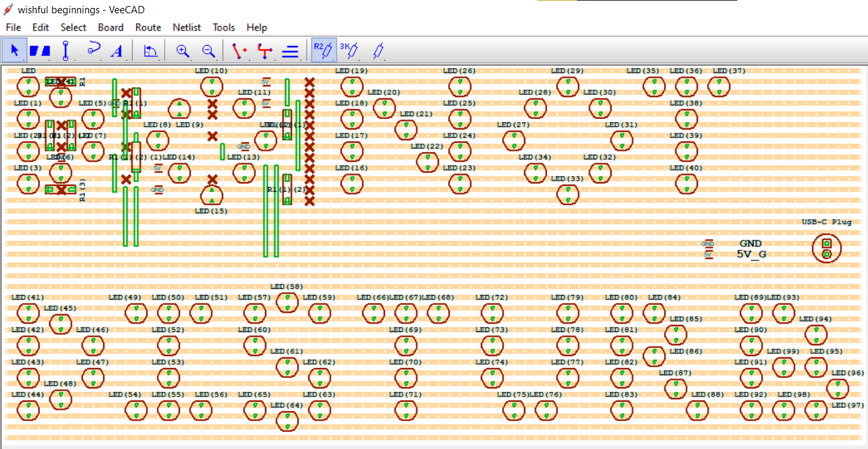Toggle the red connection errors icon
The width and height of the screenshot is (868, 449).
pos(265,50)
